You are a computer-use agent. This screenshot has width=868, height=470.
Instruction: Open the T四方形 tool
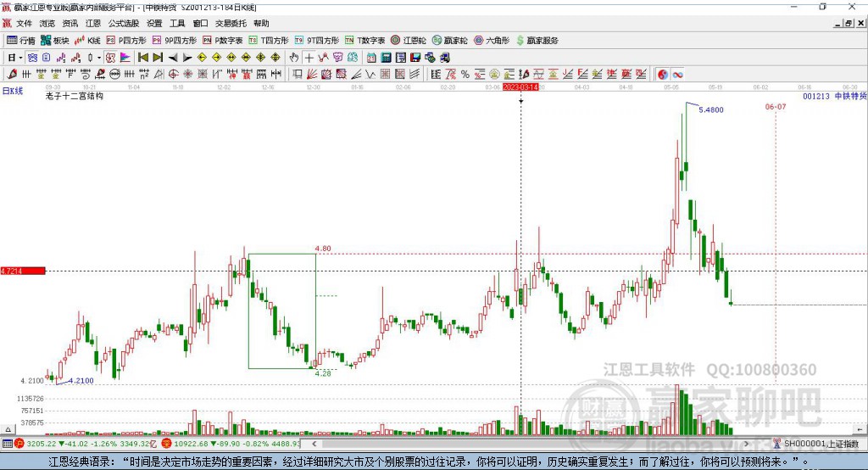click(269, 41)
